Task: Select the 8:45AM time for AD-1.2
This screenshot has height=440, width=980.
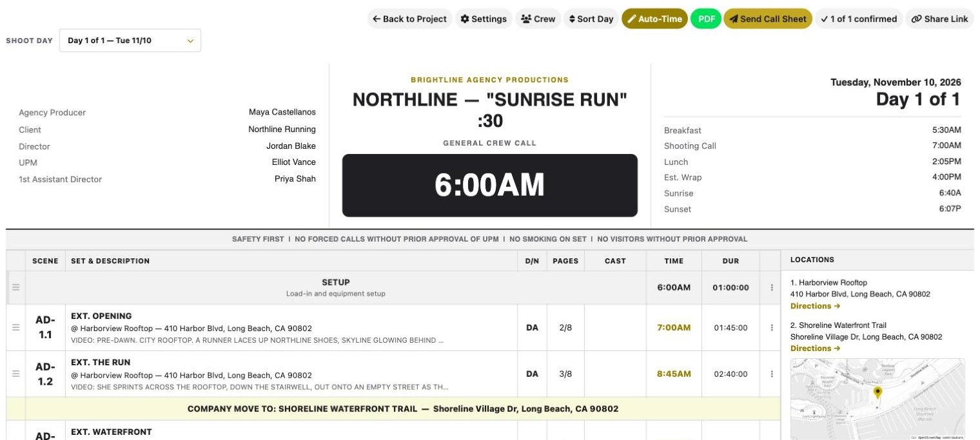Action: 674,374
